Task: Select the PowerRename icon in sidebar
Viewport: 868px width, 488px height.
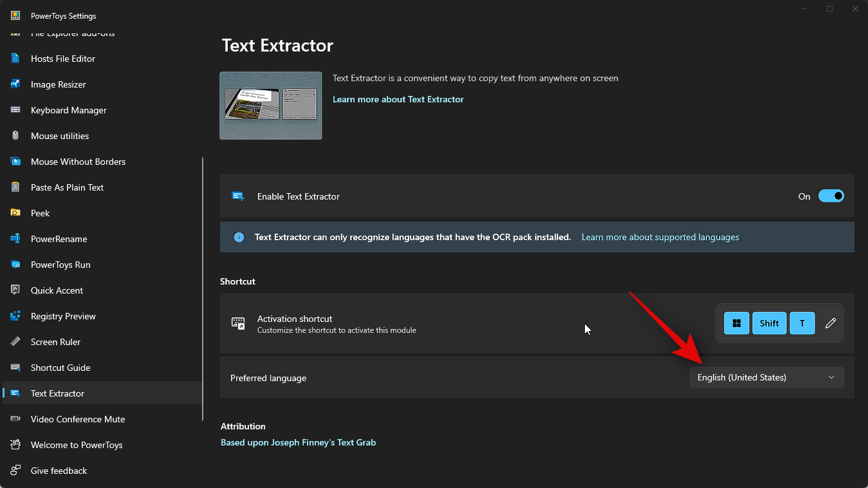Action: pyautogui.click(x=16, y=239)
